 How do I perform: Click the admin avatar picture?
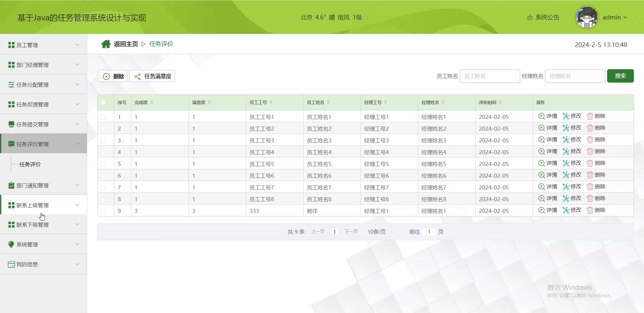(587, 17)
